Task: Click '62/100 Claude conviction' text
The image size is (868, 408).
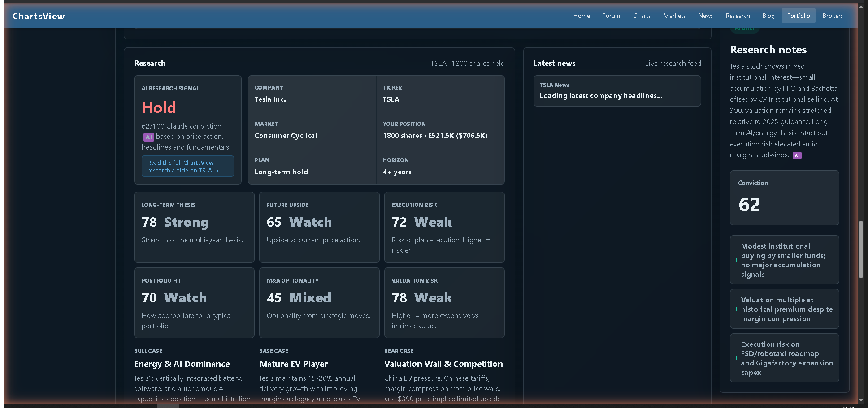Action: (182, 126)
